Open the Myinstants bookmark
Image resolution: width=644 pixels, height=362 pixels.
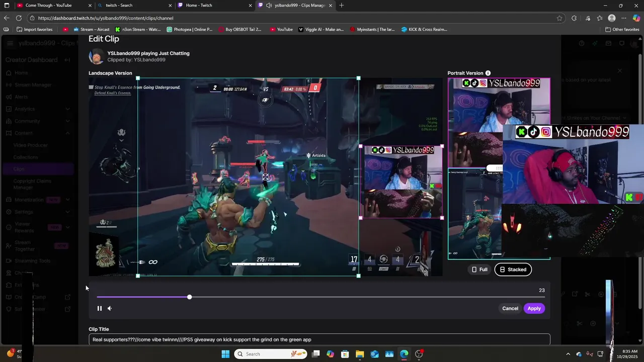coord(372,30)
